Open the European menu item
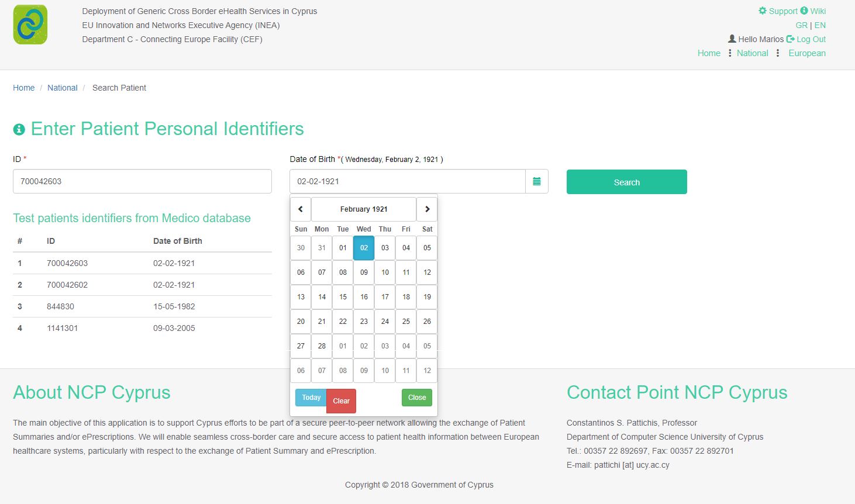 [807, 53]
